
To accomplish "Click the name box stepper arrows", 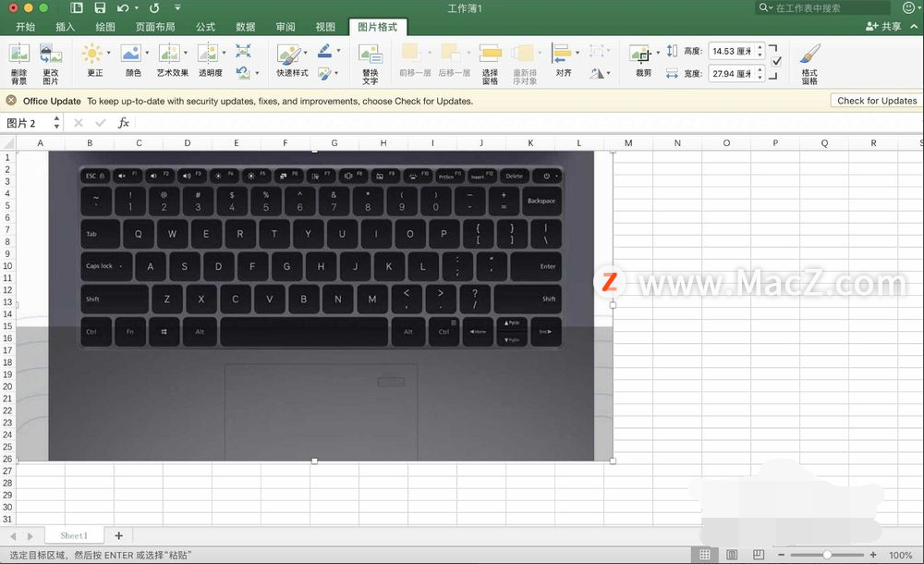I will (56, 123).
